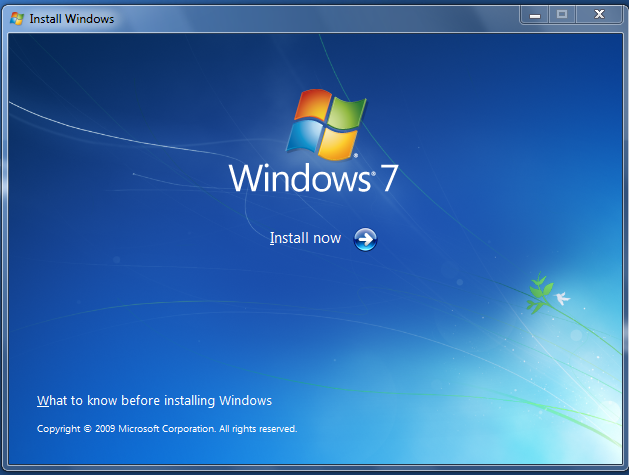629x475 pixels.
Task: Click the blue Install now arrow button
Action: pyautogui.click(x=365, y=240)
